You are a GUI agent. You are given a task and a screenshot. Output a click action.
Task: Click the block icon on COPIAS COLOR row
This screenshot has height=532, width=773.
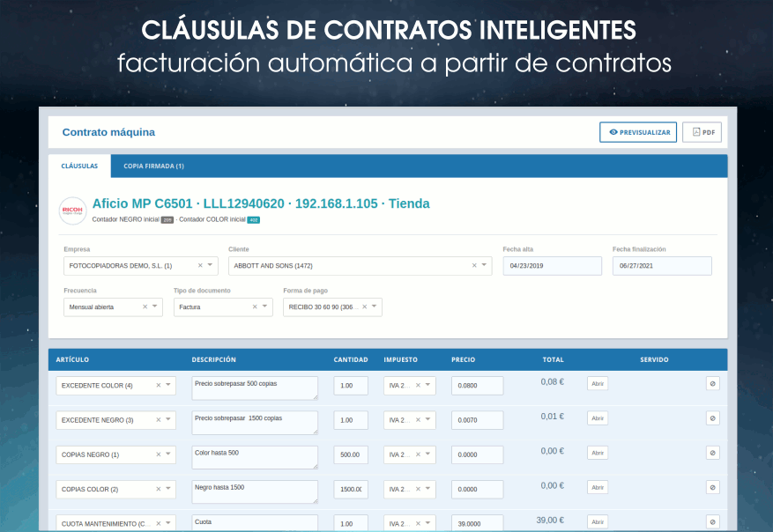tap(712, 487)
